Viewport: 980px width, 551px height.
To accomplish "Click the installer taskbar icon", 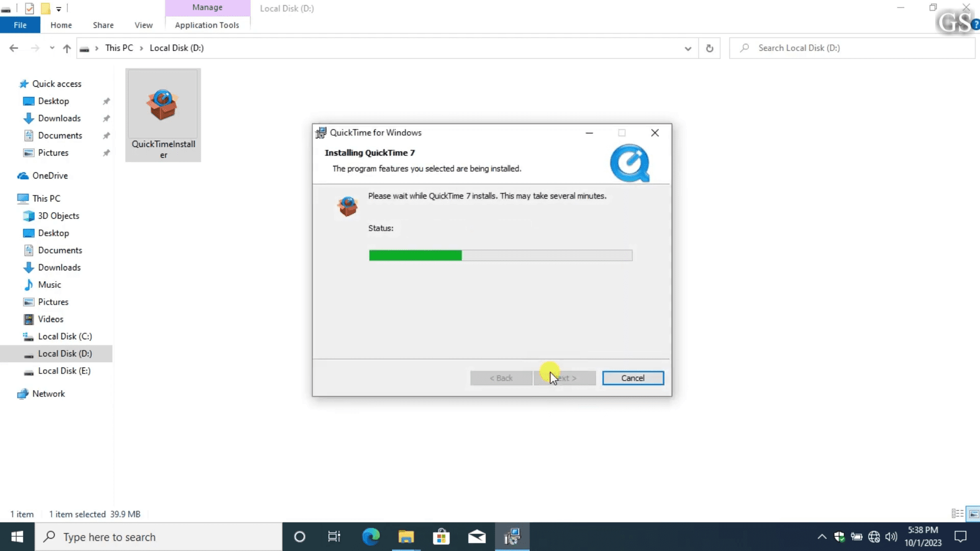I will (x=512, y=537).
